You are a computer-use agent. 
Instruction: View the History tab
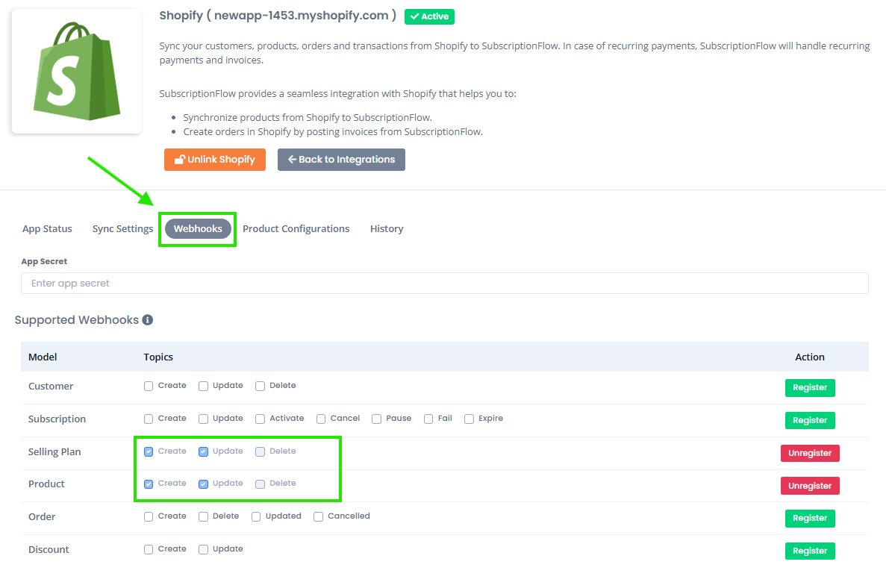[387, 229]
